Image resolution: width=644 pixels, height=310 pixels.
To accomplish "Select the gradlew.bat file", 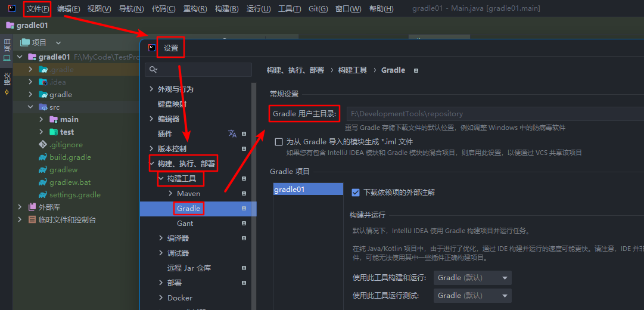I will point(70,182).
